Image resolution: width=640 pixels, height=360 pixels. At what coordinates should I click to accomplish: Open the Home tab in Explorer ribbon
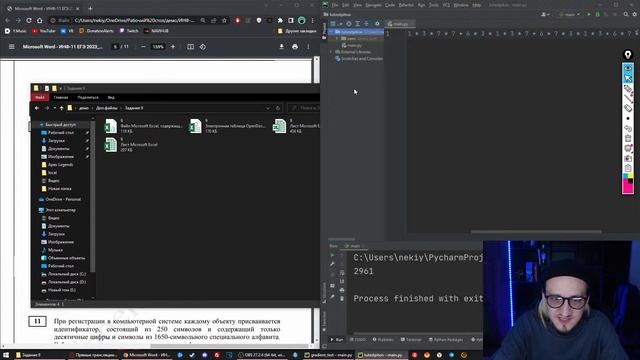(61, 97)
